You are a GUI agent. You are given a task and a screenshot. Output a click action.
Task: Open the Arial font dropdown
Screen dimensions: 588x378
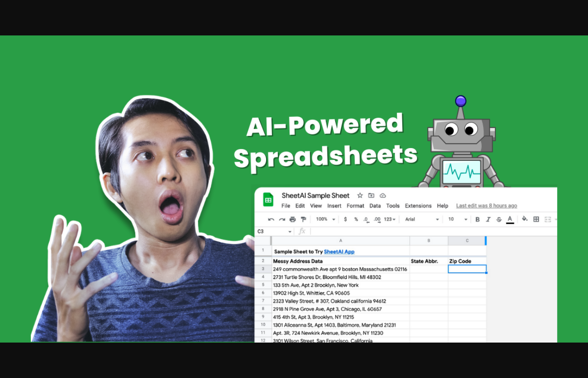[422, 219]
